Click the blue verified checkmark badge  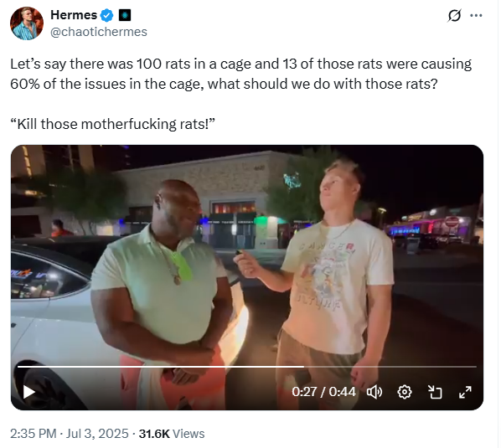tap(106, 15)
